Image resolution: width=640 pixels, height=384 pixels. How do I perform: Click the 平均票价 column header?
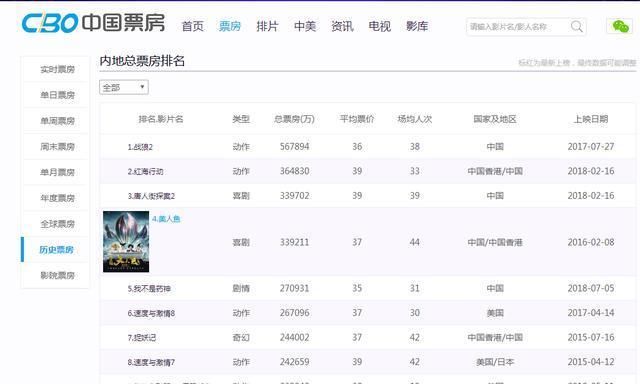pyautogui.click(x=357, y=119)
